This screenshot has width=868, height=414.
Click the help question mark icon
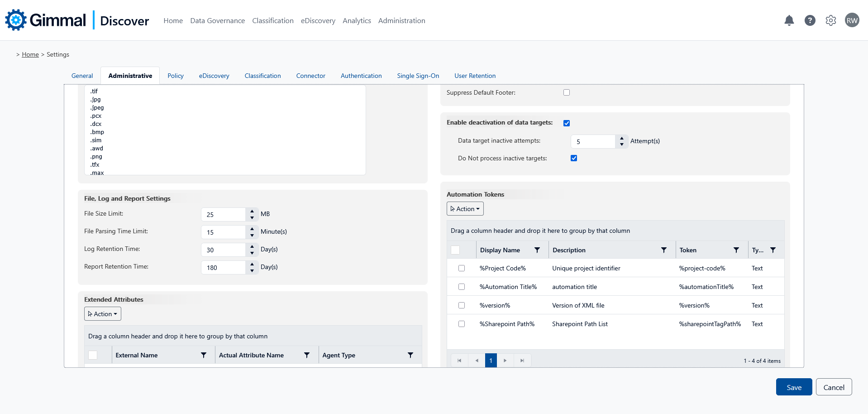[810, 20]
